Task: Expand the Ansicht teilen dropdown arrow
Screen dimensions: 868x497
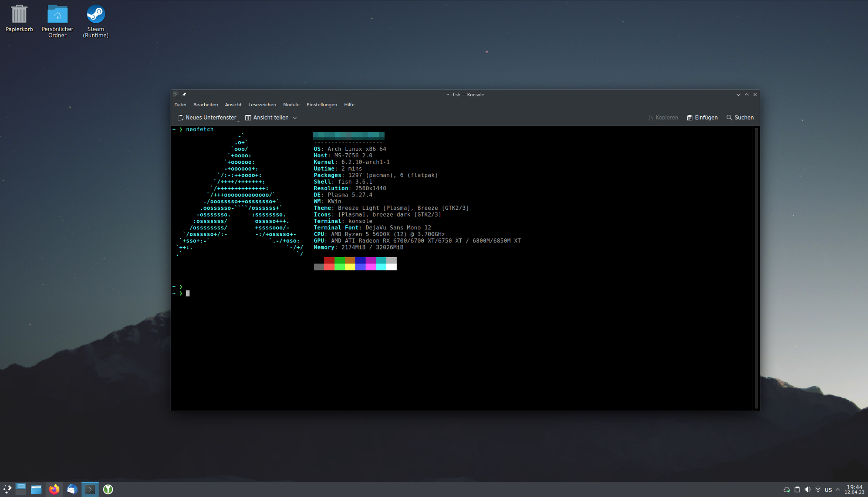Action: point(295,118)
